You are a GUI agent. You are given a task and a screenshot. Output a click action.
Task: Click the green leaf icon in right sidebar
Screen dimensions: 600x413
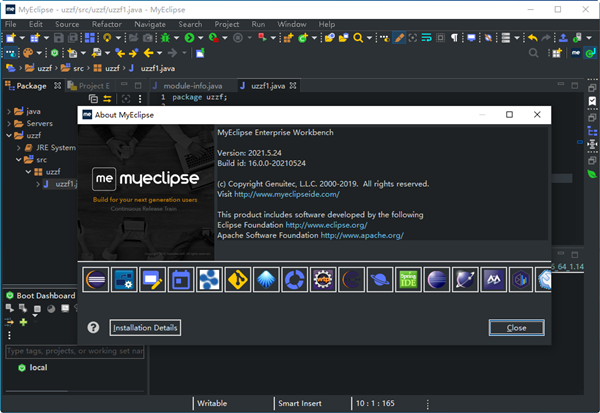point(592,174)
